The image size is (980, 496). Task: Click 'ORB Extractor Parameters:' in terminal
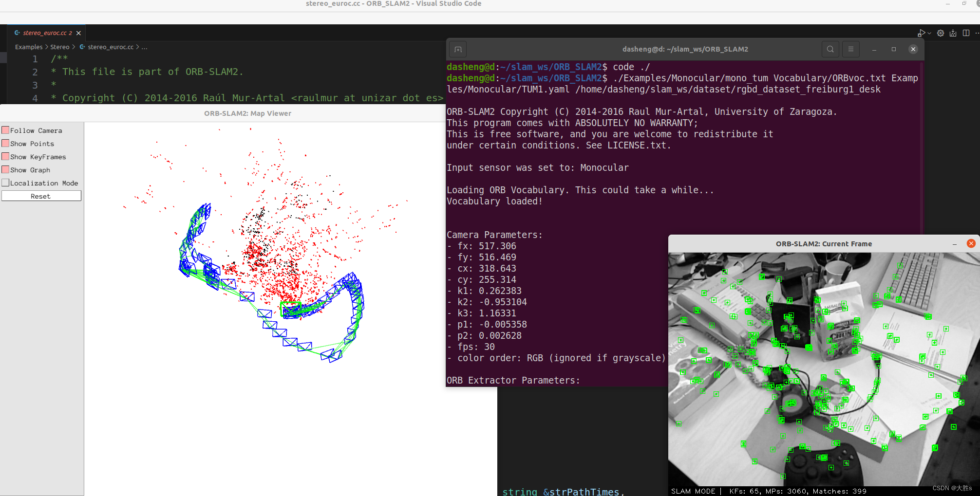coord(513,380)
